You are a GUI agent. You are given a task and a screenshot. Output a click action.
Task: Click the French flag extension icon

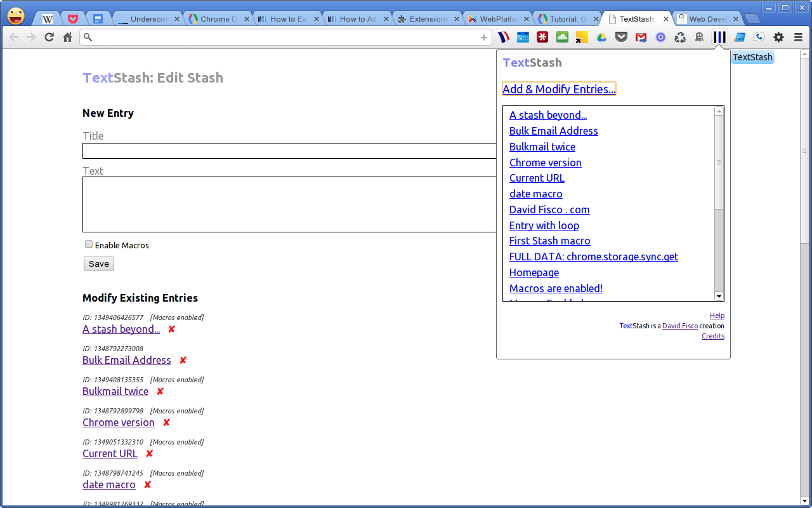click(x=504, y=37)
